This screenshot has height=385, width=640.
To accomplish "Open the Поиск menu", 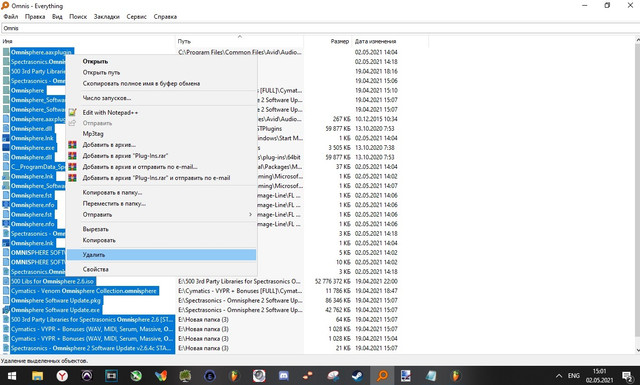I will click(x=78, y=17).
